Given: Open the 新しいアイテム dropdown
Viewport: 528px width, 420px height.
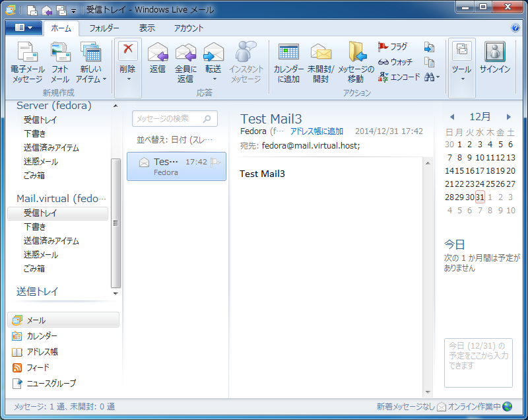Looking at the screenshot, I should tap(91, 62).
